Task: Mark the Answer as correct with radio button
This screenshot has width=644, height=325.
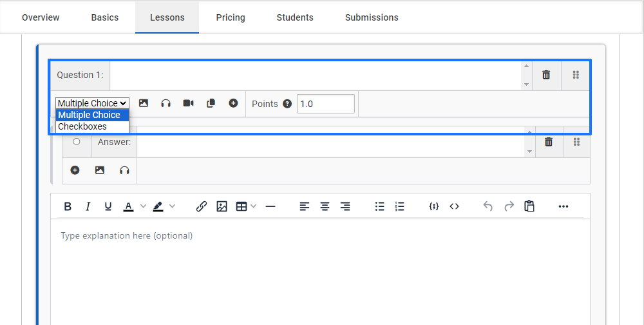Action: 77,141
